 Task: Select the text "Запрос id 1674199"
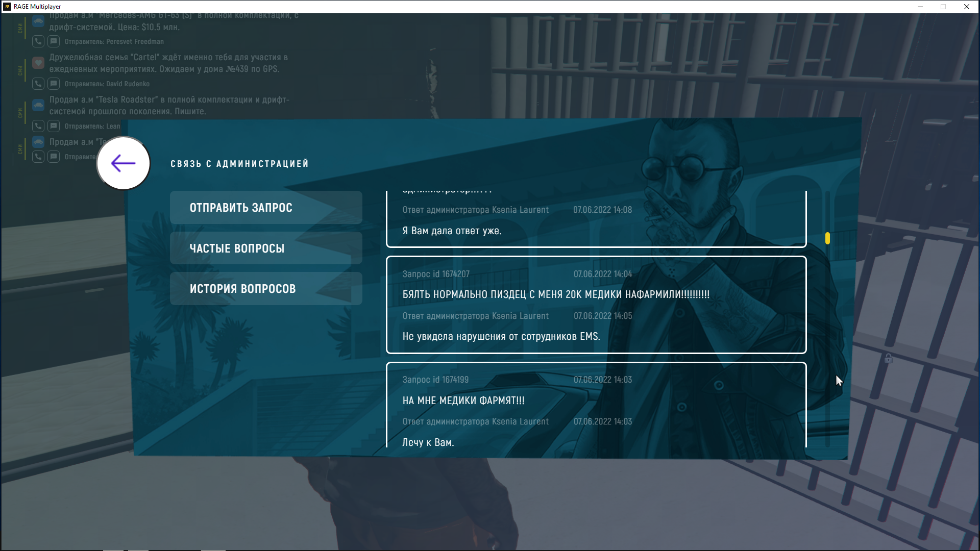435,380
